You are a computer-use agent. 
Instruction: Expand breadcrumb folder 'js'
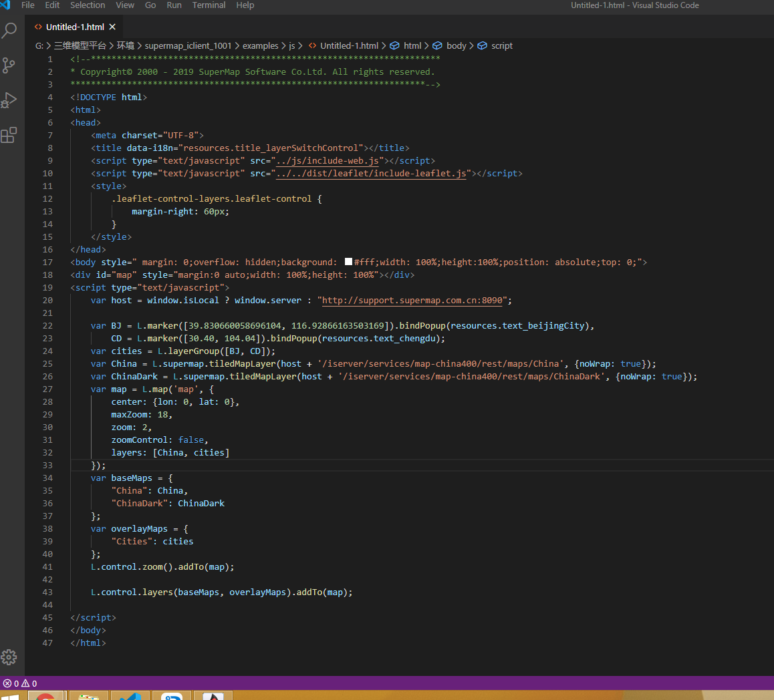[x=291, y=46]
